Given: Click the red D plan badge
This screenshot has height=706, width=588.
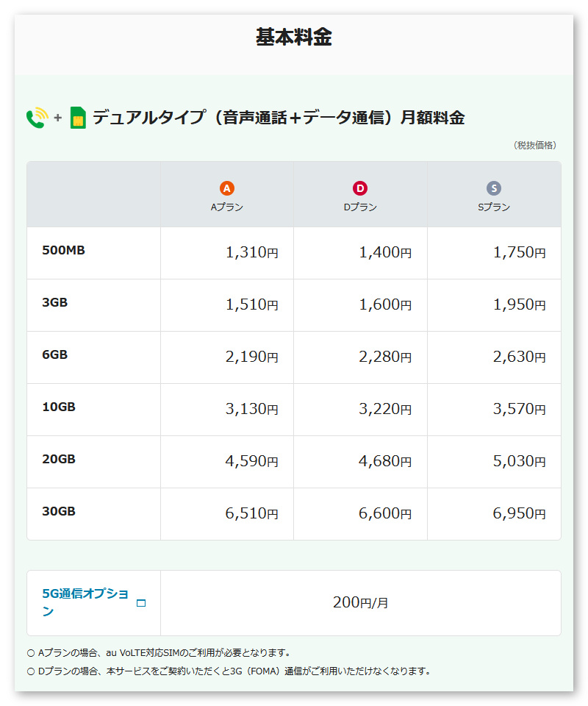Looking at the screenshot, I should (360, 188).
